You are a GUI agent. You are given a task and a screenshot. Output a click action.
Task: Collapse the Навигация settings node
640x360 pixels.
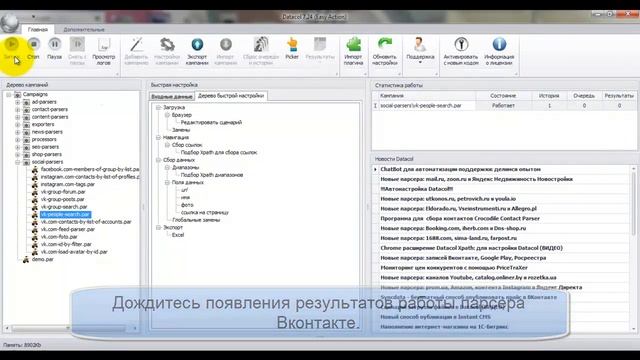click(158, 138)
